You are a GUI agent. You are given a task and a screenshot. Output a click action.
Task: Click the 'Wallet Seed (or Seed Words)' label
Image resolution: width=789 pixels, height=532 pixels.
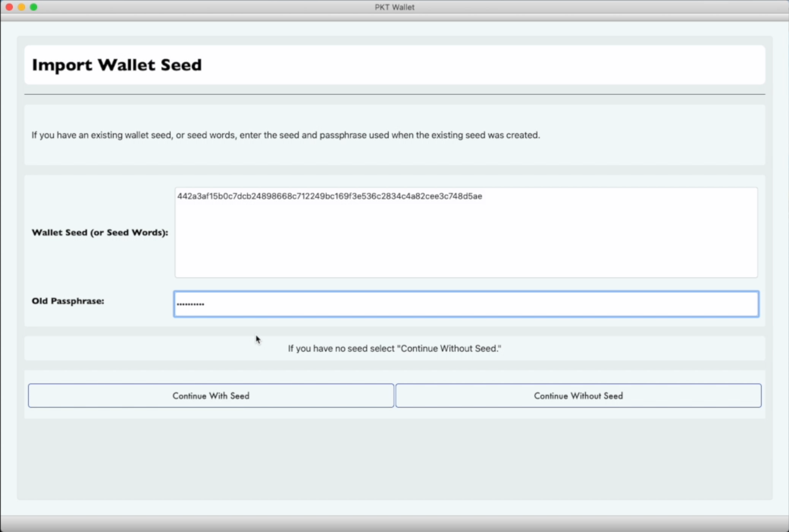click(100, 233)
